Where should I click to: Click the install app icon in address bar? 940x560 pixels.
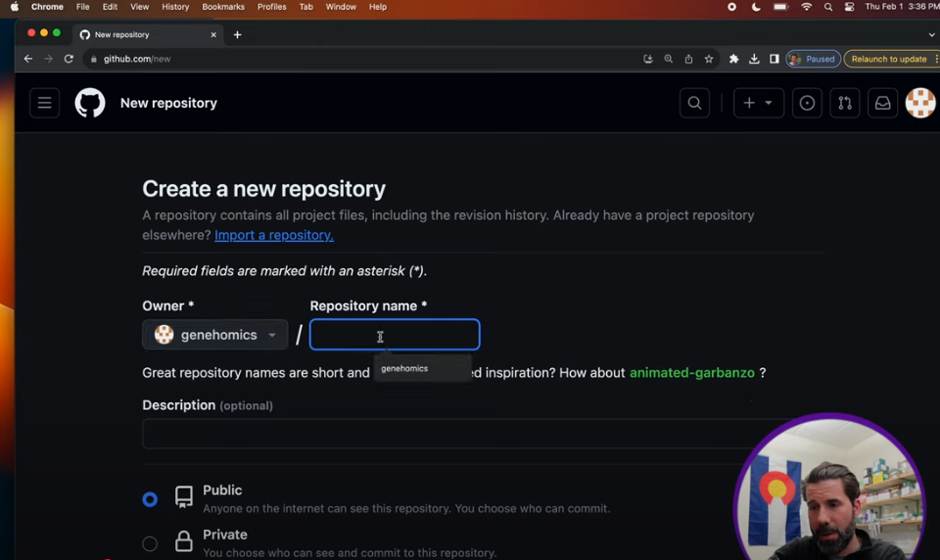pos(648,59)
